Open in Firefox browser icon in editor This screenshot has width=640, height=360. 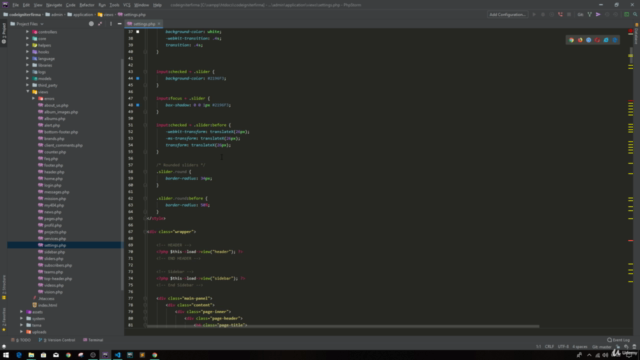tap(580, 40)
